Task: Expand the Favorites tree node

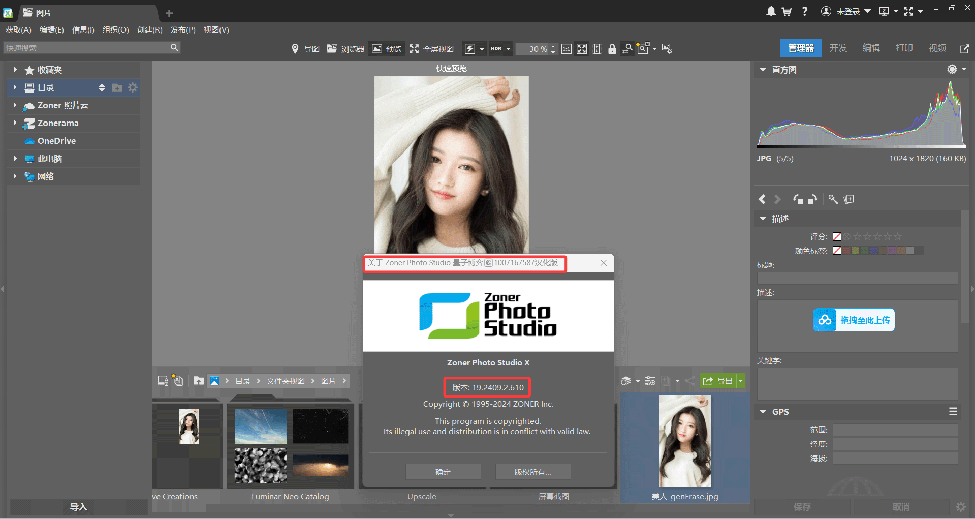Action: click(15, 70)
